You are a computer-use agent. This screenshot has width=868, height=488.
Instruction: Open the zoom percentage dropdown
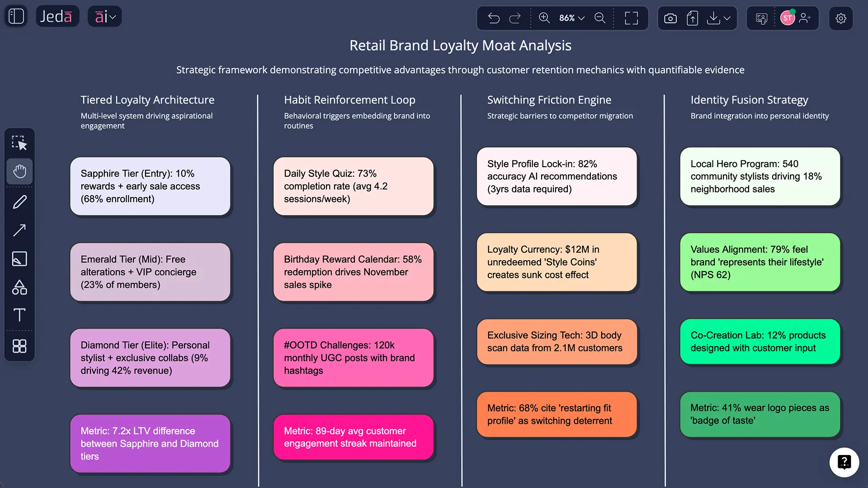click(571, 18)
